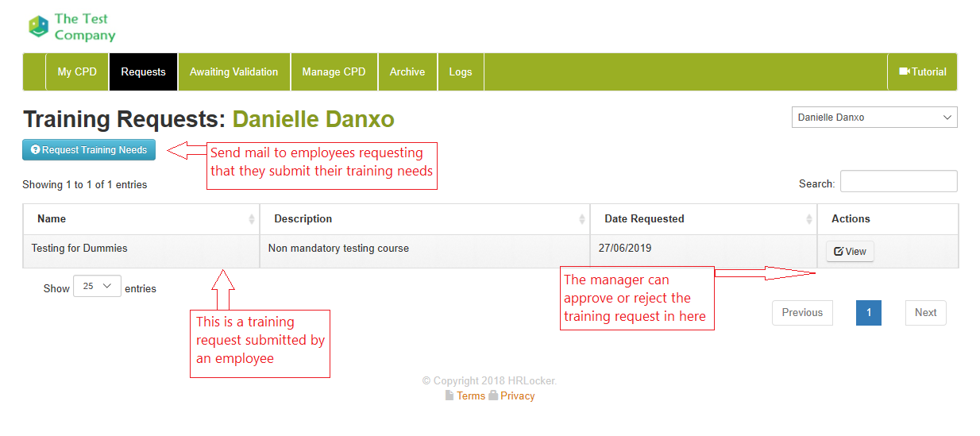Click View button for Testing for Dummies

click(850, 252)
